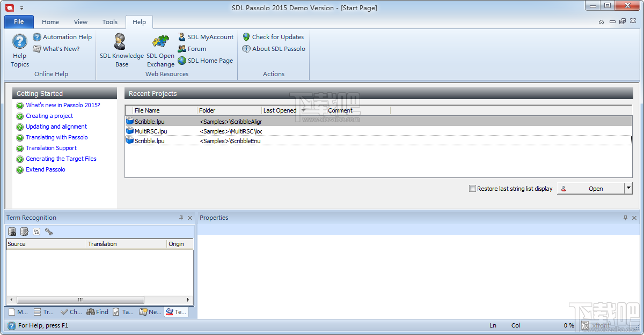Switch to the Home ribbon tab
This screenshot has width=644, height=335.
tap(50, 22)
